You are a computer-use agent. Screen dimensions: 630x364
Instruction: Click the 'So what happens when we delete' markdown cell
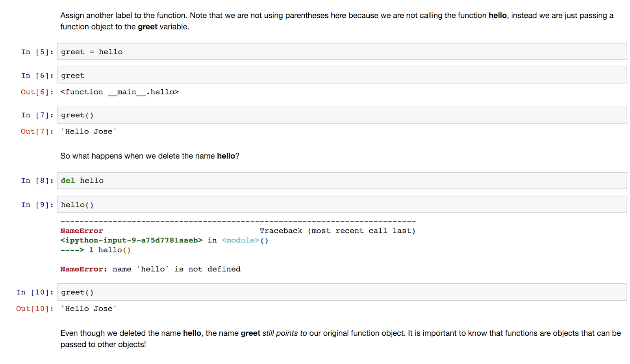(x=150, y=156)
